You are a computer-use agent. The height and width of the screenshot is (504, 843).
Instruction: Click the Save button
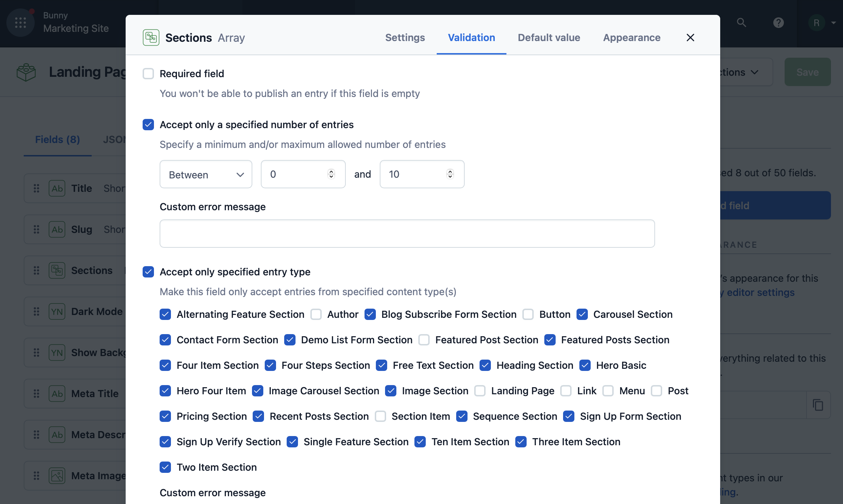point(807,72)
